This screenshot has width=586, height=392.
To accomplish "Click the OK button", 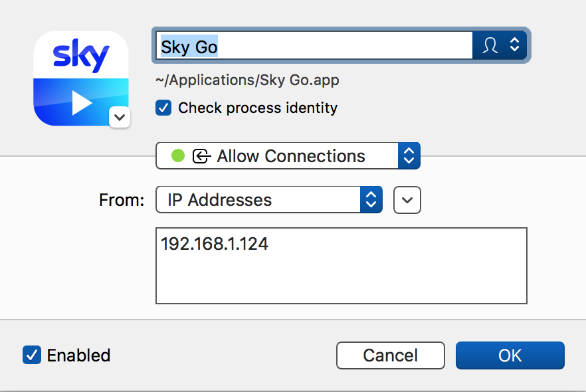I will tap(510, 355).
